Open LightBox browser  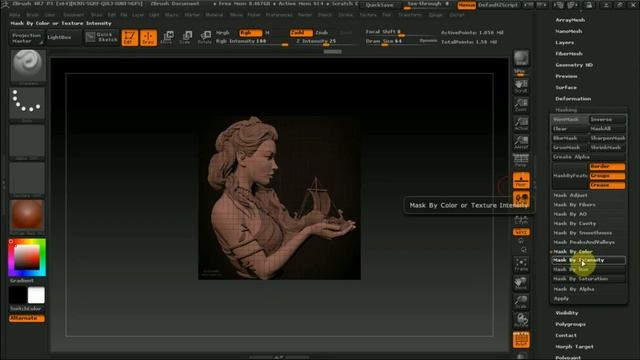coord(64,38)
